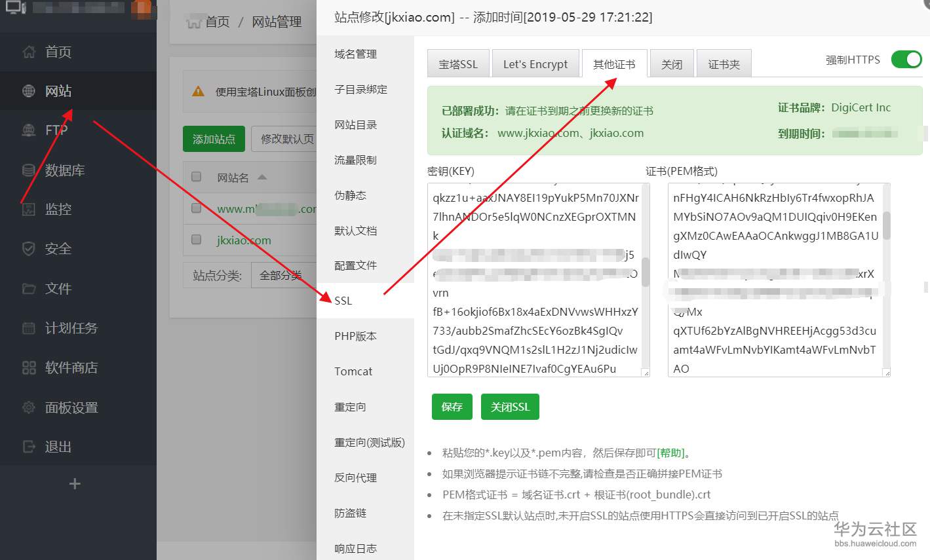This screenshot has height=560, width=930.
Task: Check the select-all checkbox in site table header
Action: [x=196, y=177]
